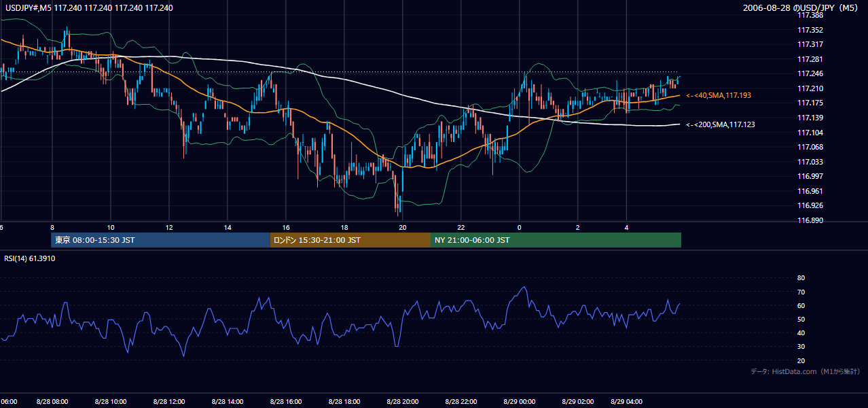Click price axis value 116.926
This screenshot has width=868, height=408.
(810, 205)
